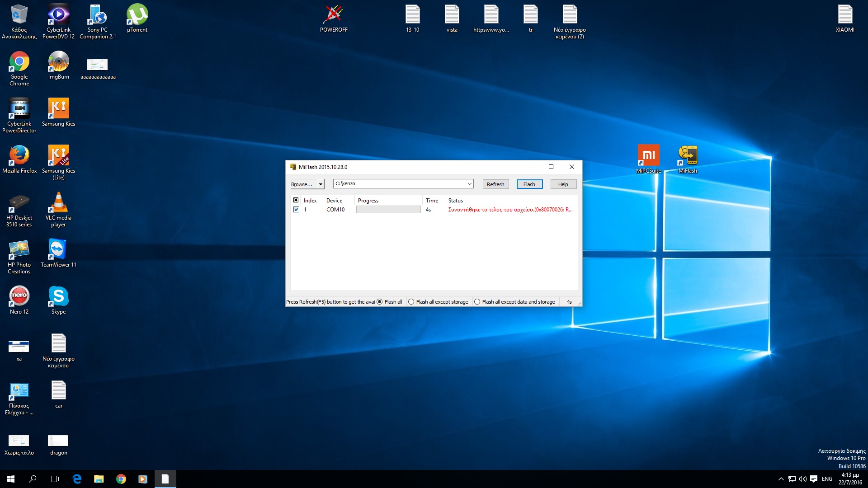Image resolution: width=868 pixels, height=488 pixels.
Task: Show hidden system tray icons chevron
Action: [781, 479]
